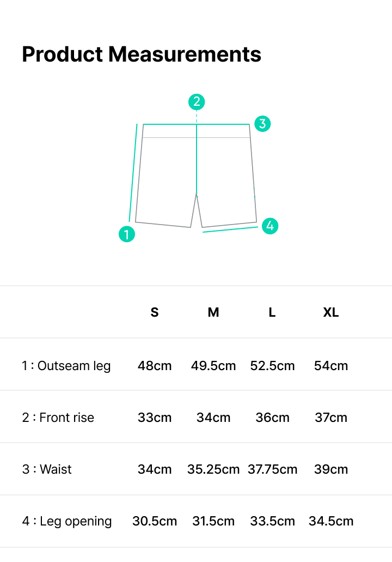Click the number 3 waist marker
Viewport: 392px width, 562px height.
(x=262, y=124)
